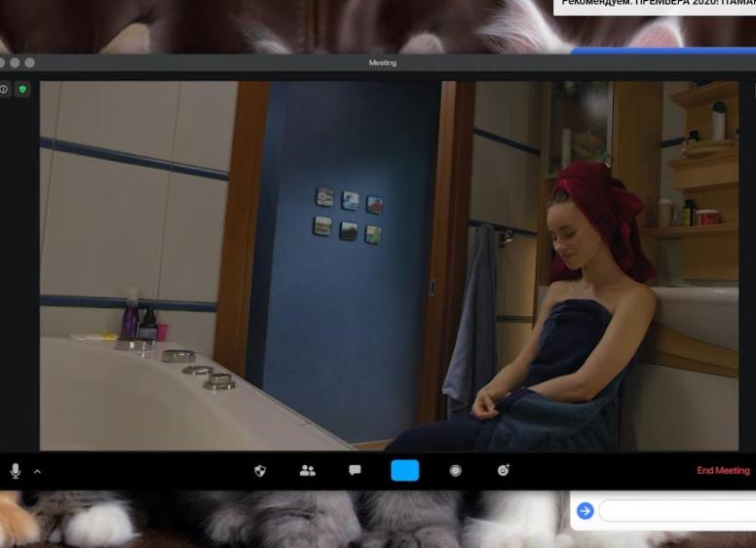Image resolution: width=756 pixels, height=548 pixels.
Task: Click the green encryption shield icon
Action: point(22,90)
